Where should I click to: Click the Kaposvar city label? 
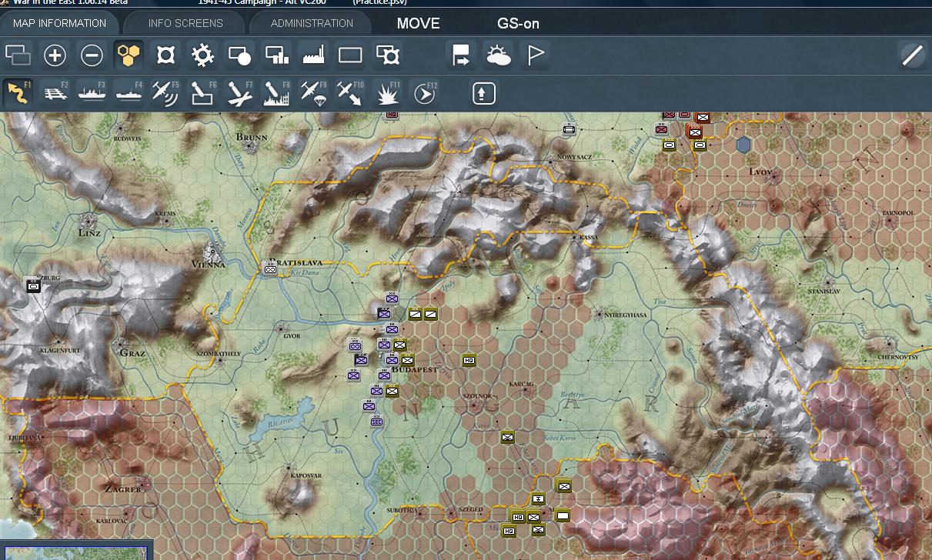(x=306, y=476)
